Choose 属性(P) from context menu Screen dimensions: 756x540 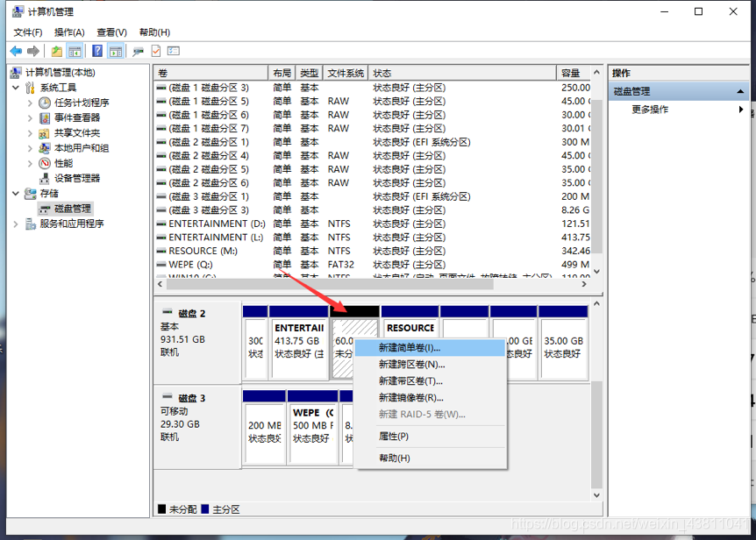point(430,436)
